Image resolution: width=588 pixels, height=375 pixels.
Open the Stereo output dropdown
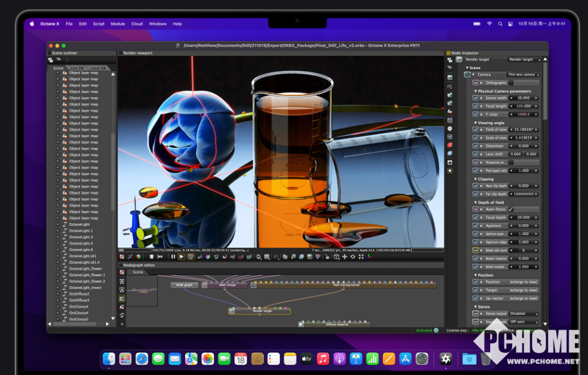coord(524,314)
